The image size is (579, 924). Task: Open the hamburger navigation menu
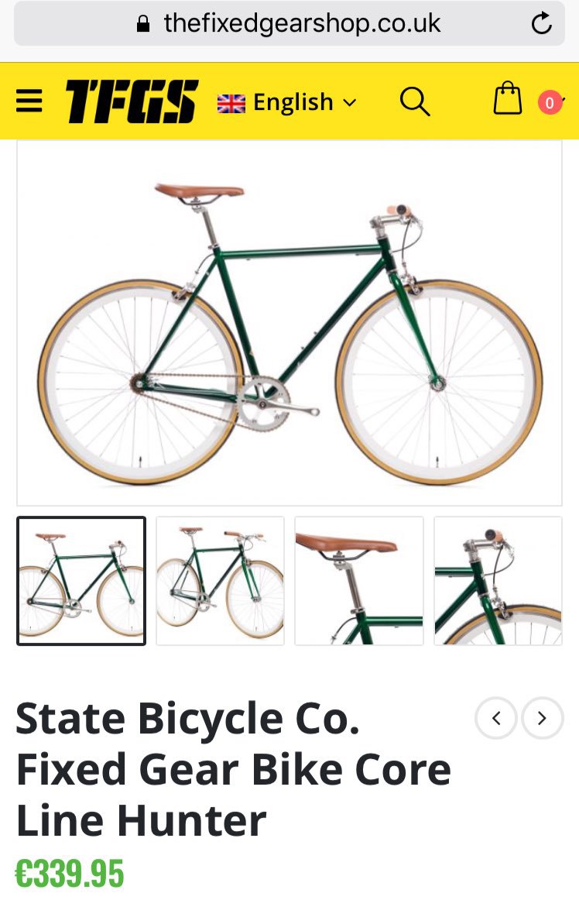(29, 101)
